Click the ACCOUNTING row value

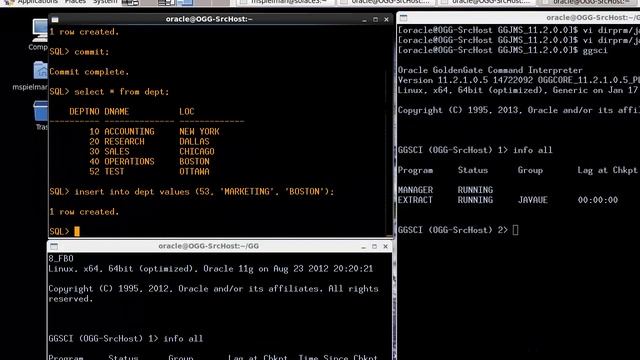pyautogui.click(x=129, y=131)
